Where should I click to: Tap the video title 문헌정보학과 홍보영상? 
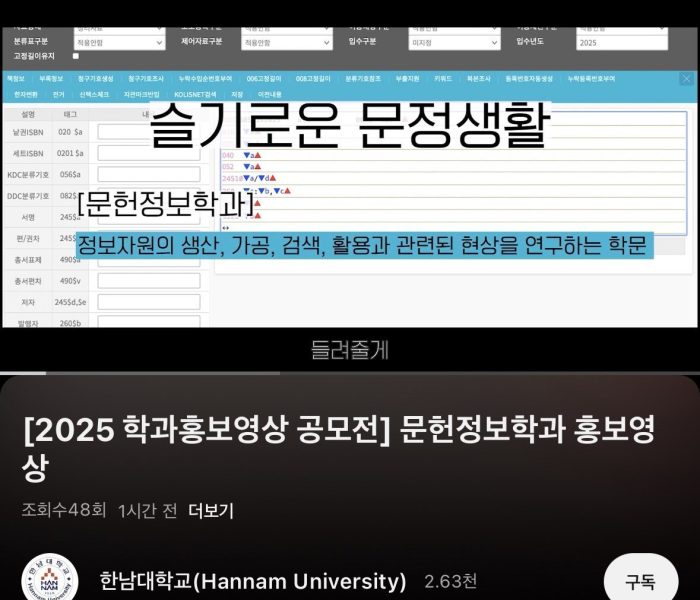[x=339, y=448]
